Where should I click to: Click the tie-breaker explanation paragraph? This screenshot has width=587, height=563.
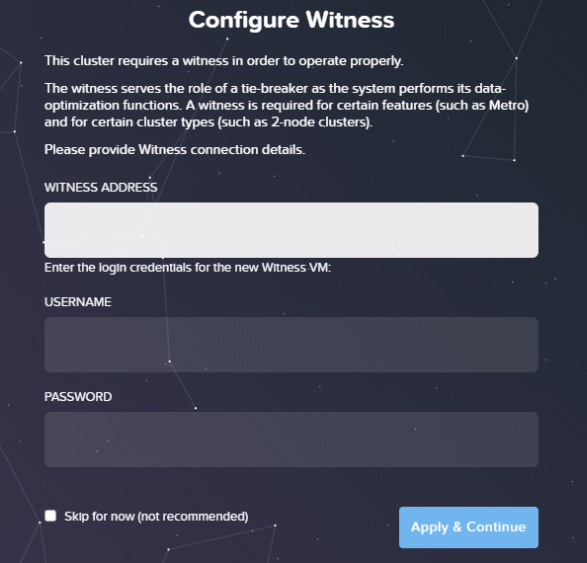286,105
